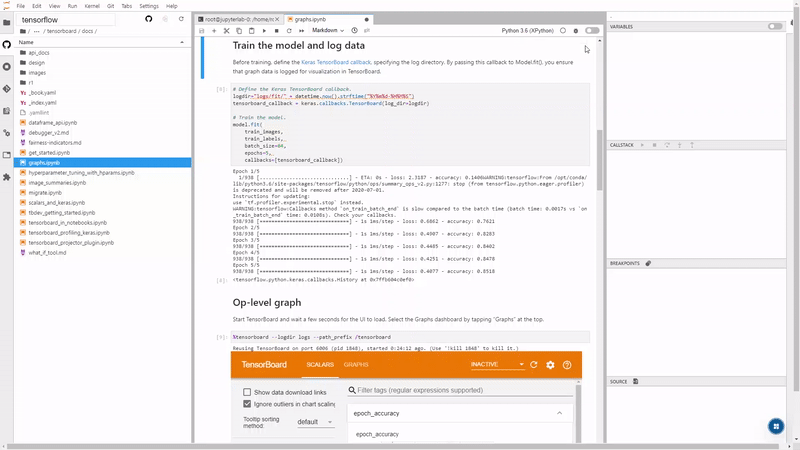The width and height of the screenshot is (800, 450).
Task: Click Python 3.6 (XPython) kernel name
Action: 527,31
